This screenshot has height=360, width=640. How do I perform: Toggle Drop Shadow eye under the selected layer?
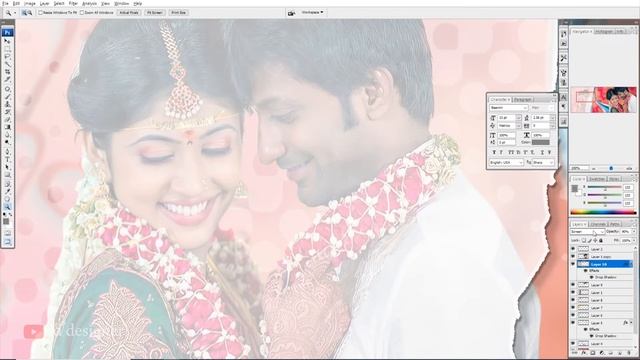pos(592,278)
